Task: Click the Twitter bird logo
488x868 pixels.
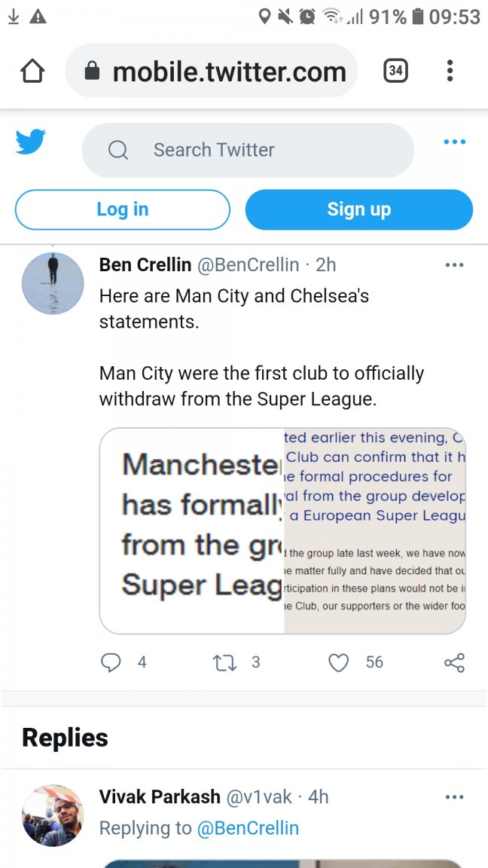Action: (x=31, y=142)
